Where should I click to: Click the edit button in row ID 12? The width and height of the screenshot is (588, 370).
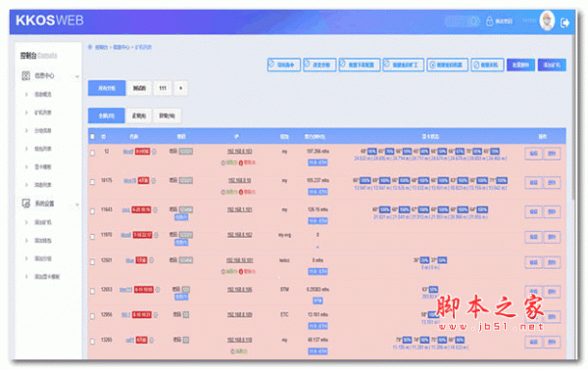[x=533, y=154]
